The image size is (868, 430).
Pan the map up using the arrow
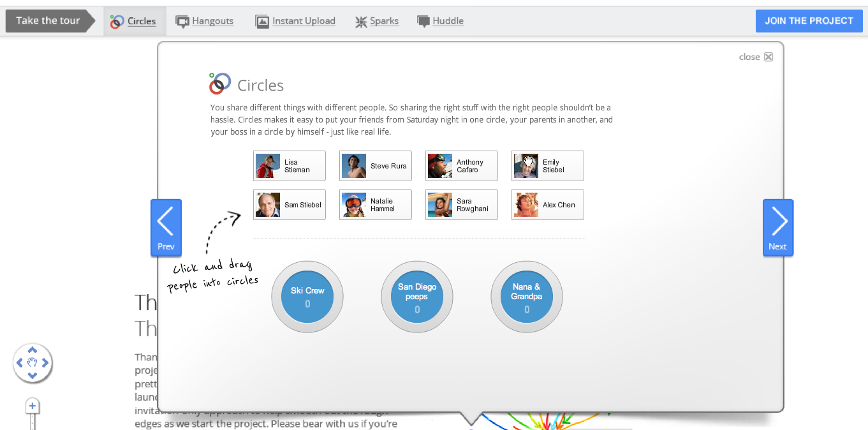pyautogui.click(x=33, y=350)
